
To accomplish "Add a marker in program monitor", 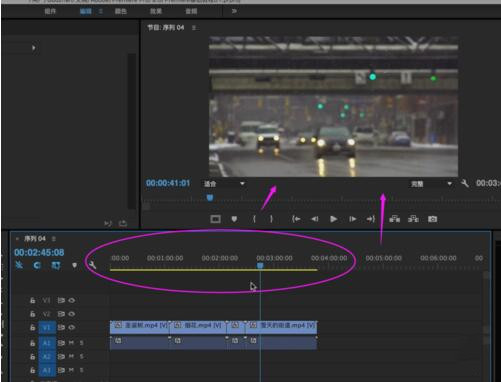I will coord(234,219).
